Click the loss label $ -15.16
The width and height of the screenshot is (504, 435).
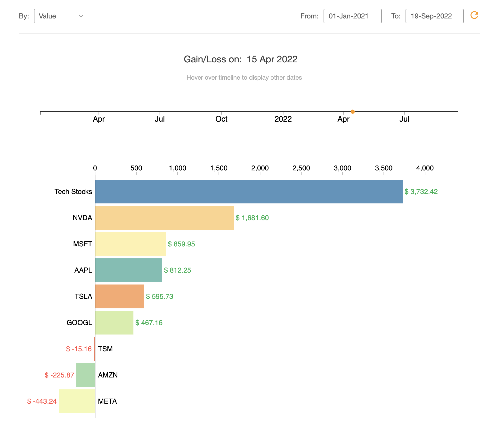[79, 349]
